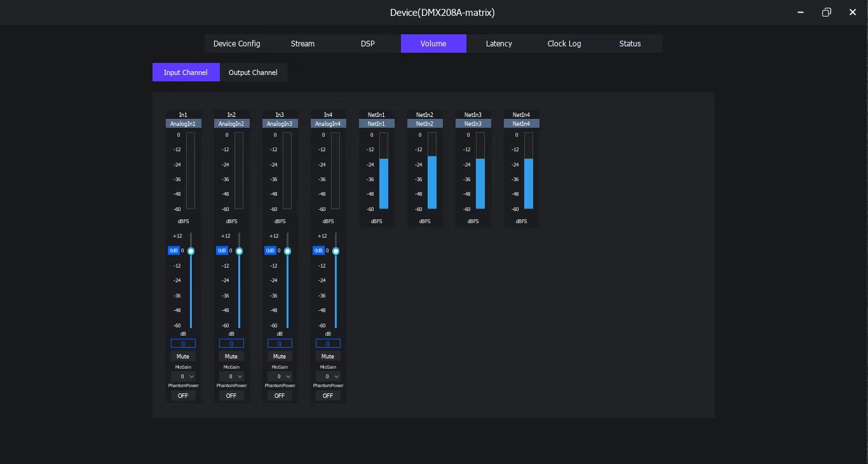The width and height of the screenshot is (868, 464).
Task: Open the Device Config tab
Action: pos(237,43)
